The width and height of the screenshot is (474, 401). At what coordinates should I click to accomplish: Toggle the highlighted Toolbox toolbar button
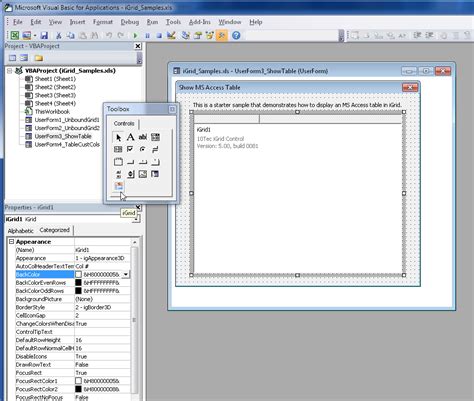pyautogui.click(x=222, y=35)
